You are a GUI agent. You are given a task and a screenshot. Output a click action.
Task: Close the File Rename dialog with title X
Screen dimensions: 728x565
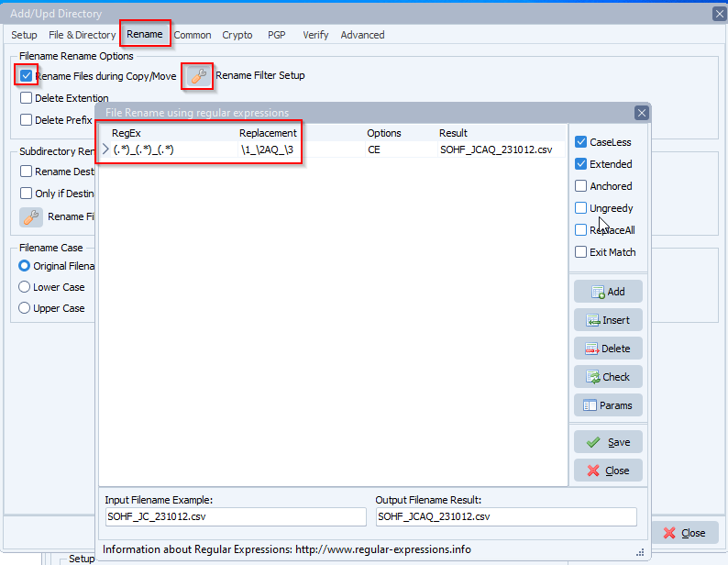click(x=642, y=113)
